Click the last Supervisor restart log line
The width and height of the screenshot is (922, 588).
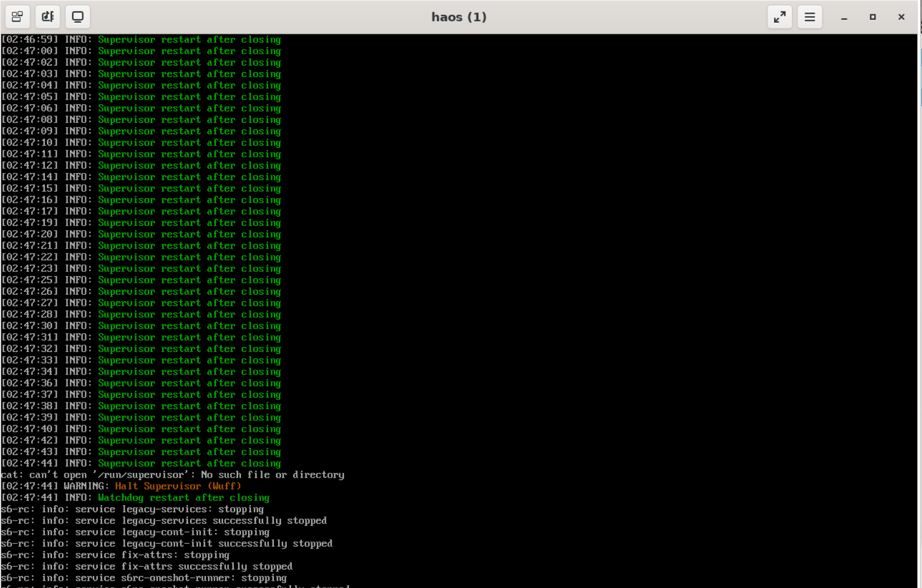coord(141,463)
